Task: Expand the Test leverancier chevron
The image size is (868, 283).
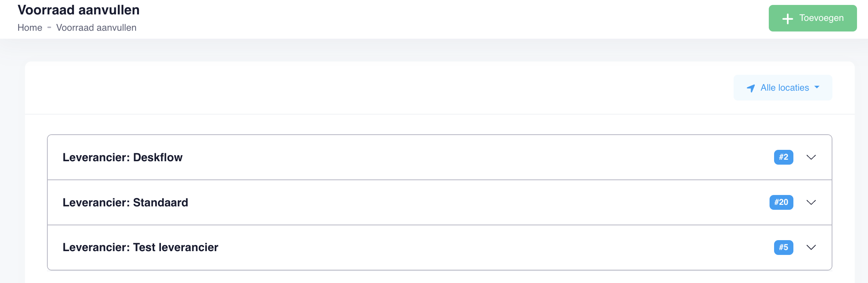Action: click(811, 247)
